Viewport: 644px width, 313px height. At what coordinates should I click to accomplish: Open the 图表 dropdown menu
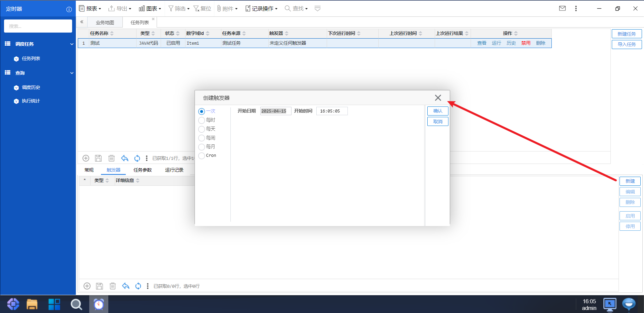coord(150,8)
